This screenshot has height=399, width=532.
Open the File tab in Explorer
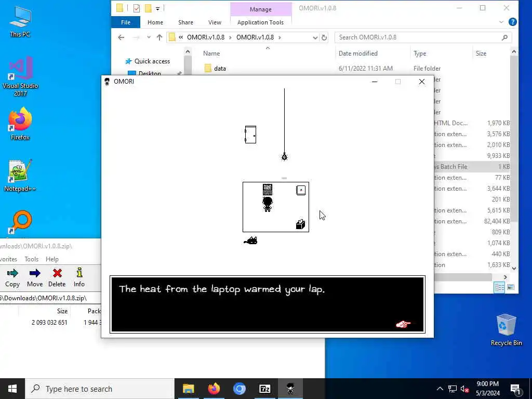tap(126, 22)
